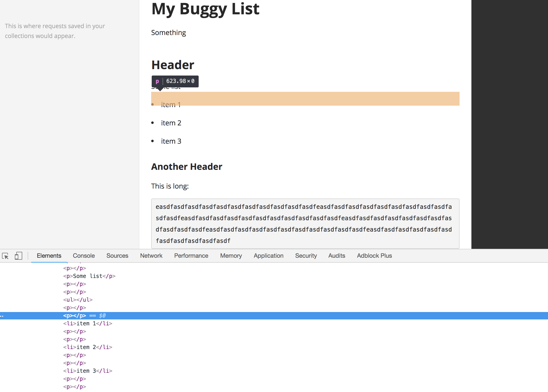Click the highlighted empty p element node
This screenshot has height=392, width=548.
(x=75, y=315)
